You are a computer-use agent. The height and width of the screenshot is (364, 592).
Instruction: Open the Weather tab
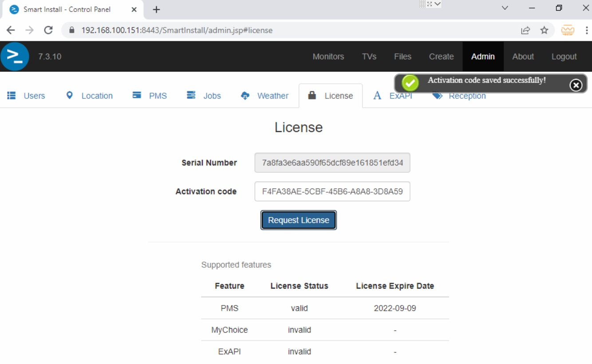265,96
